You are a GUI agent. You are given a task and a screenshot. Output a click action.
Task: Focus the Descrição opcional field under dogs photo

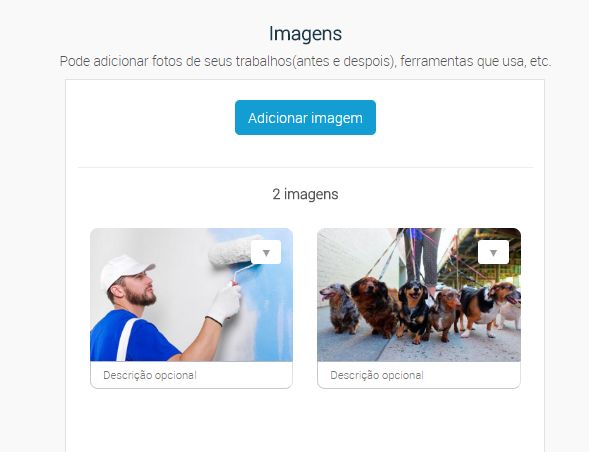[x=419, y=375]
